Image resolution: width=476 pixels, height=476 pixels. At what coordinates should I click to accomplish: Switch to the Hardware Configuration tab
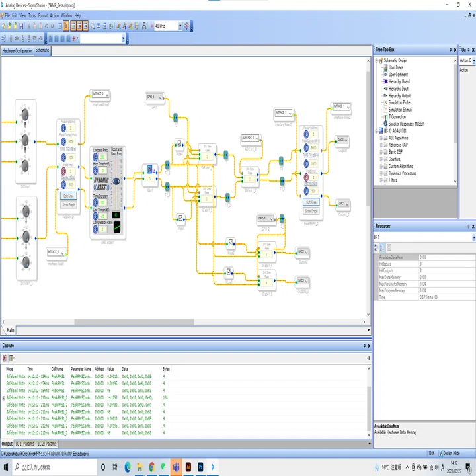click(17, 51)
